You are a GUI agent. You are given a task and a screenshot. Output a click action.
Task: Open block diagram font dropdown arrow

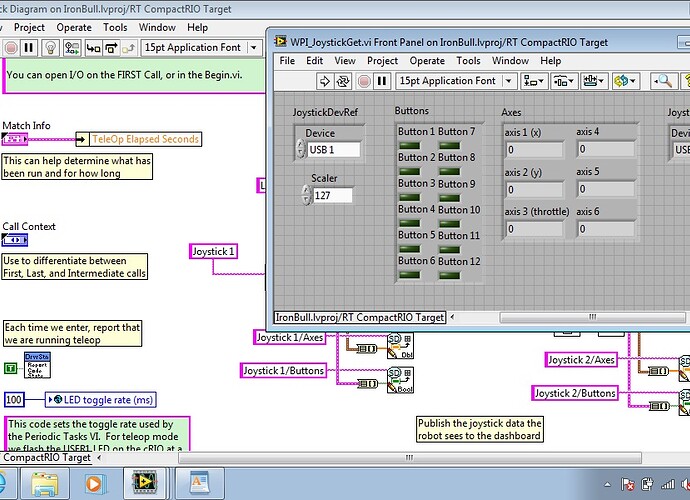click(x=254, y=48)
